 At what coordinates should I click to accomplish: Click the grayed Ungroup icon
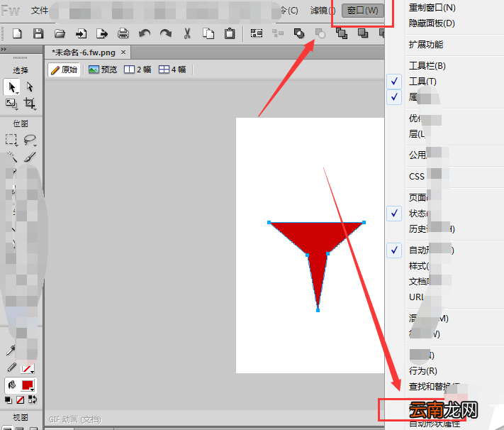click(x=278, y=33)
